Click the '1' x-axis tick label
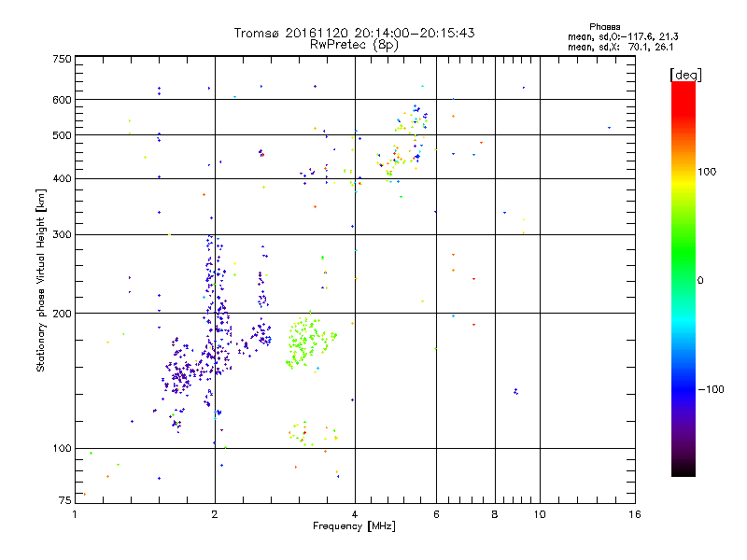The height and width of the screenshot is (560, 747). pos(75,514)
